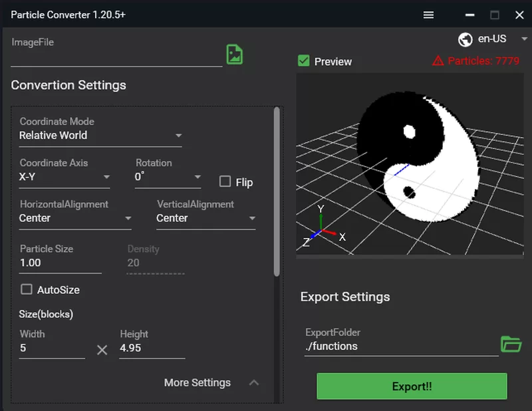Change the Coordinate Axis from X-Y
532x411 pixels.
(108, 177)
